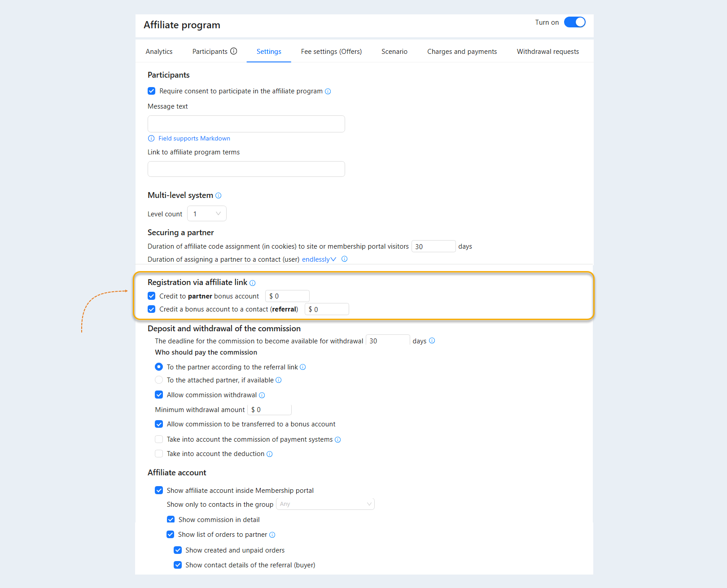The image size is (727, 588).
Task: Expand the endlessly duration dropdown
Action: [319, 259]
